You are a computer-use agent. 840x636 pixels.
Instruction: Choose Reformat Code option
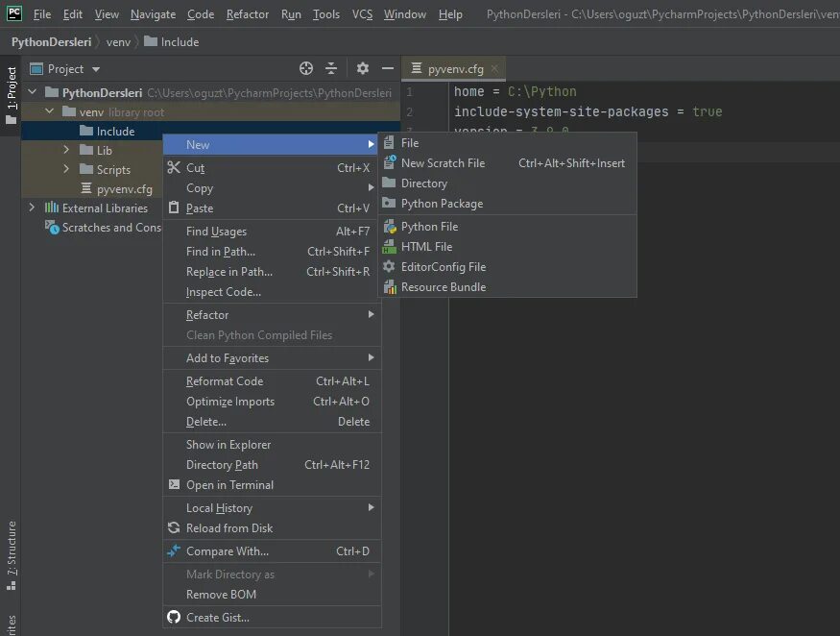click(x=272, y=381)
